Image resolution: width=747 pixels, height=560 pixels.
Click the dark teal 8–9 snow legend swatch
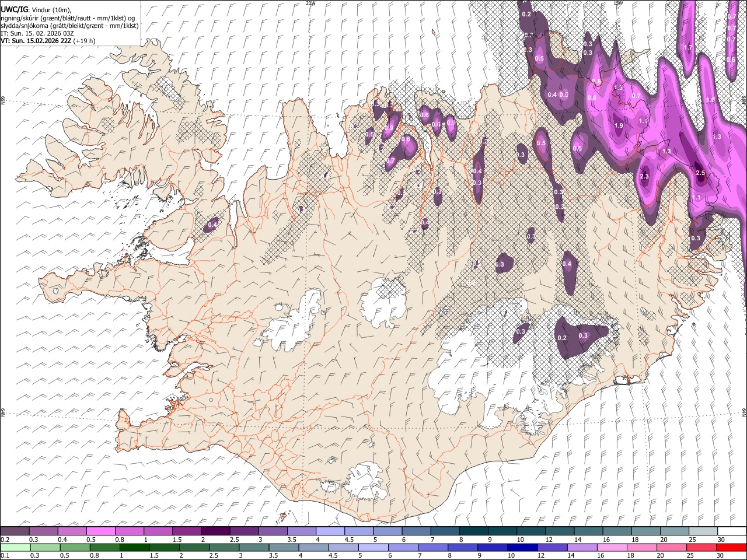point(474,531)
